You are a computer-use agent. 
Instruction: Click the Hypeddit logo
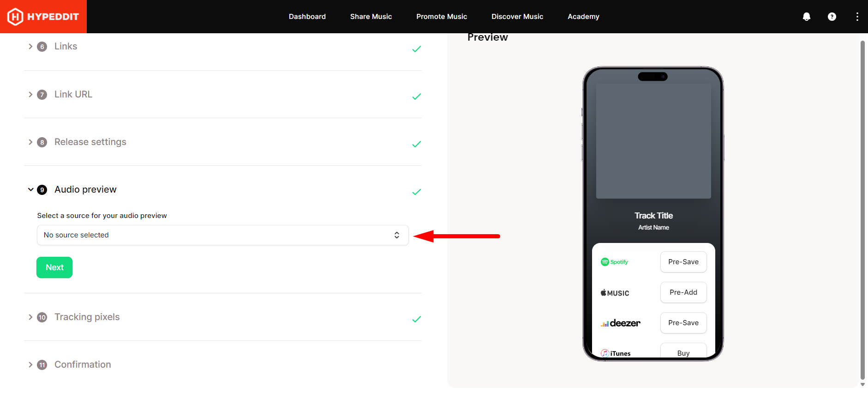(43, 17)
